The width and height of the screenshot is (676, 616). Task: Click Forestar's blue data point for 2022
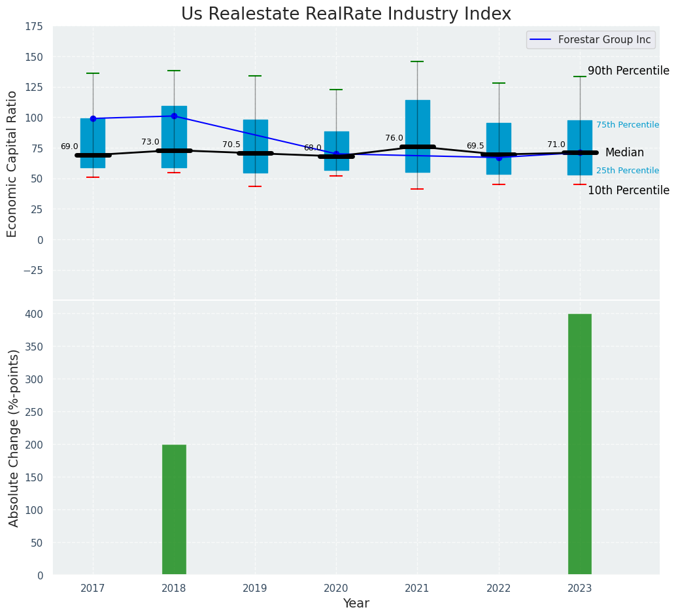coord(499,158)
